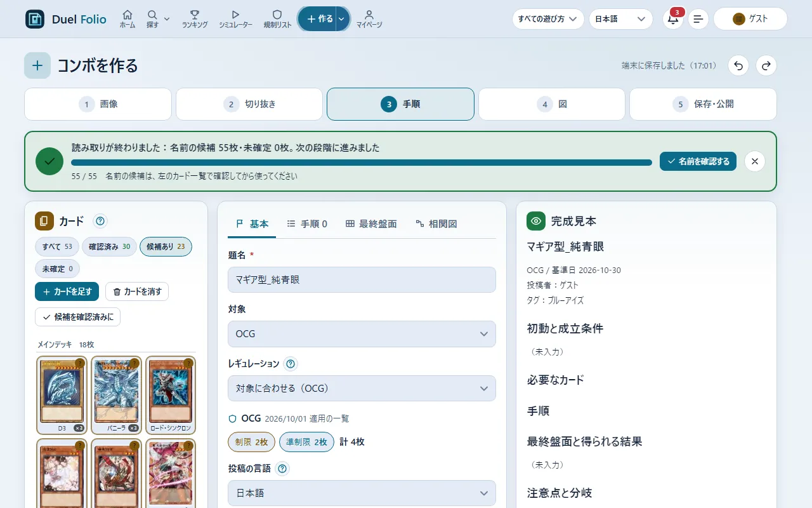Open the すべての遊び方 dropdown
Screen dimensions: 812x508
(548, 19)
